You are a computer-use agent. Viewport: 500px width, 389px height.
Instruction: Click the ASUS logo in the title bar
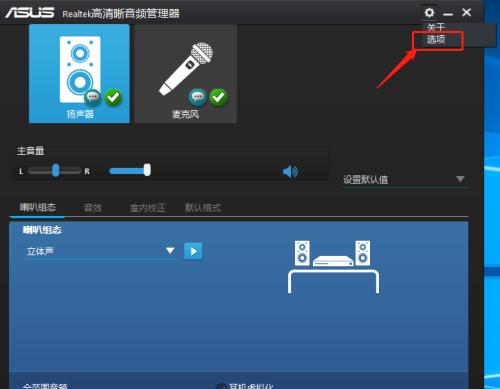[x=29, y=13]
